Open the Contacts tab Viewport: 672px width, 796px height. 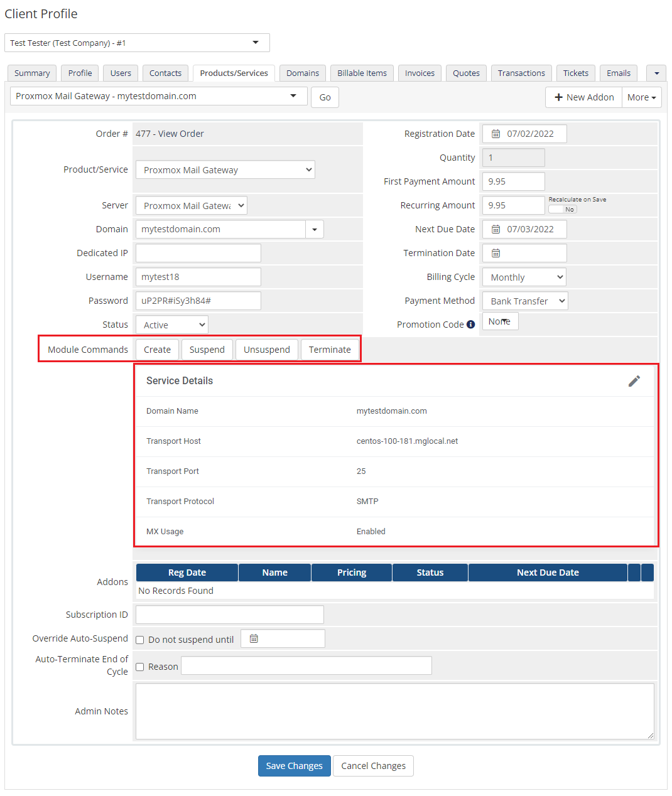(x=165, y=73)
